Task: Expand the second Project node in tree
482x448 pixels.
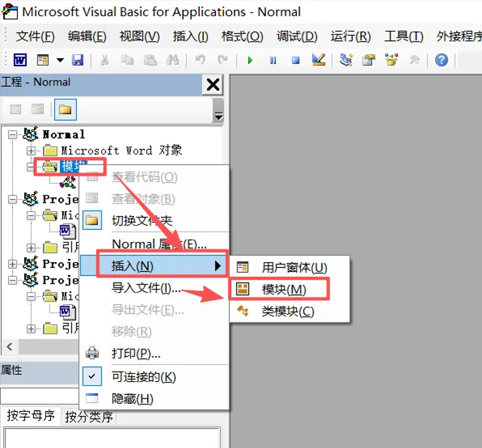Action: 12,264
